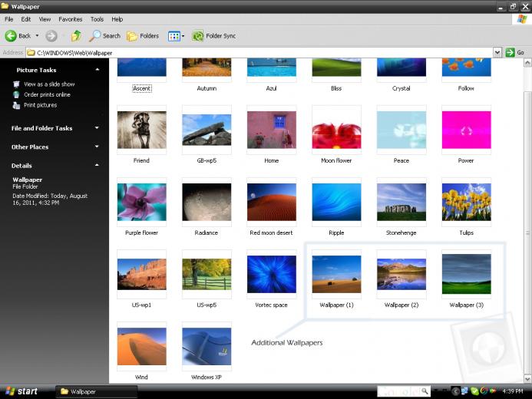
Task: Select the Wallpaper (3) thumbnail
Action: (466, 274)
